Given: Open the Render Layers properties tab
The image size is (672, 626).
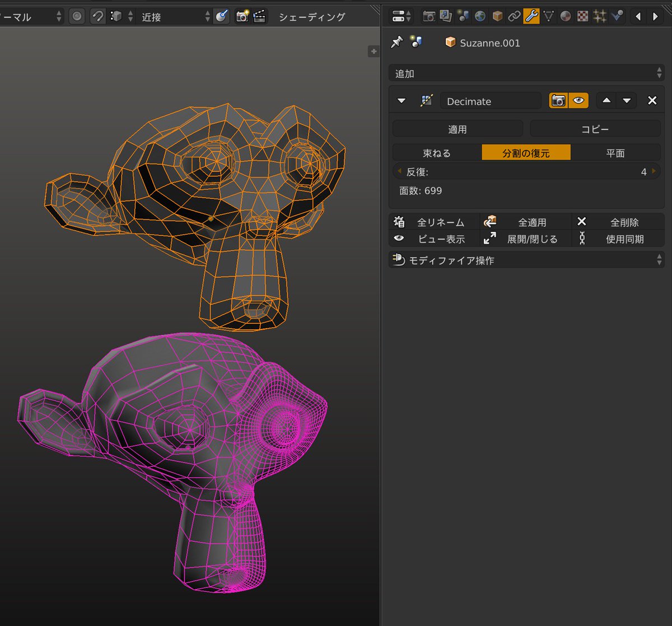Looking at the screenshot, I should (x=446, y=16).
